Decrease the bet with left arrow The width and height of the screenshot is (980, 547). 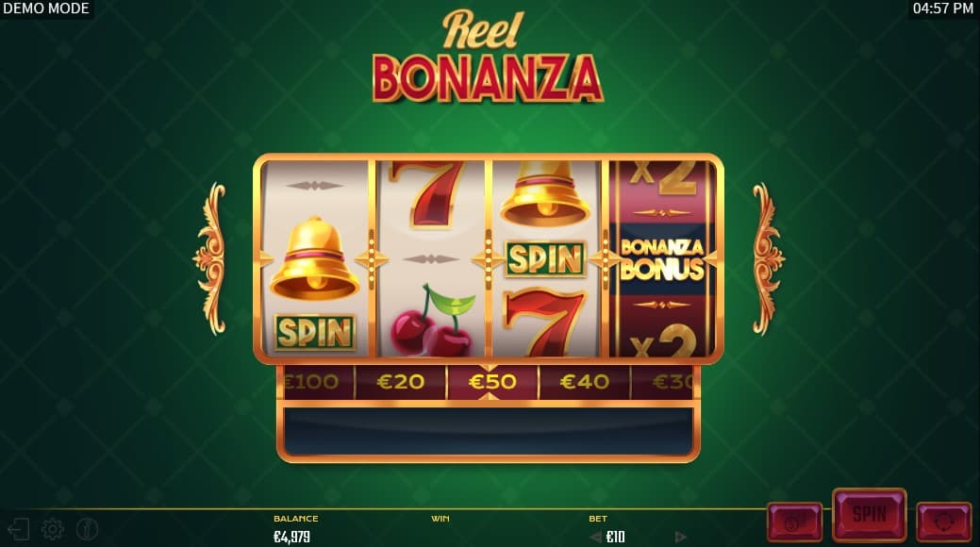[595, 537]
